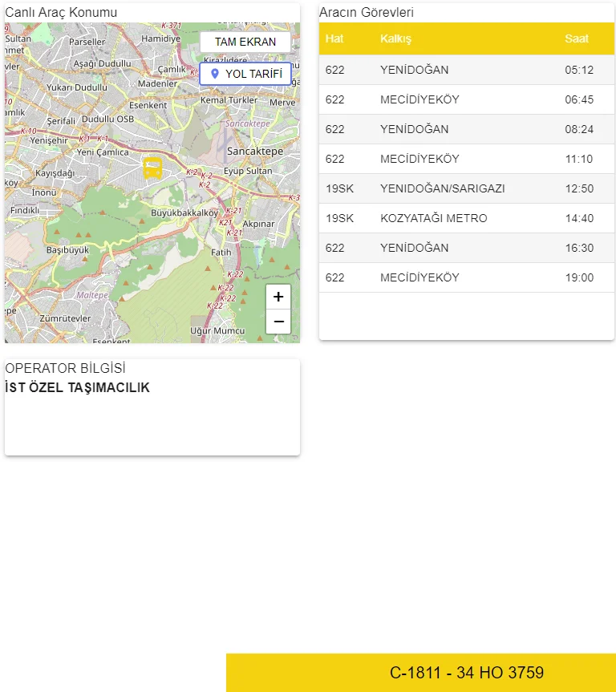Zoom in on the map with plus button
This screenshot has width=616, height=692.
[278, 297]
